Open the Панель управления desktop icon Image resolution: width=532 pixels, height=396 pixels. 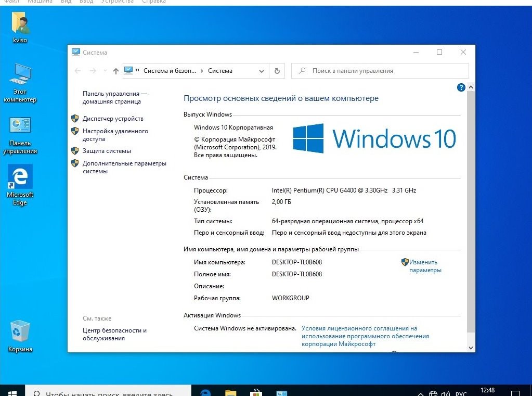click(20, 135)
